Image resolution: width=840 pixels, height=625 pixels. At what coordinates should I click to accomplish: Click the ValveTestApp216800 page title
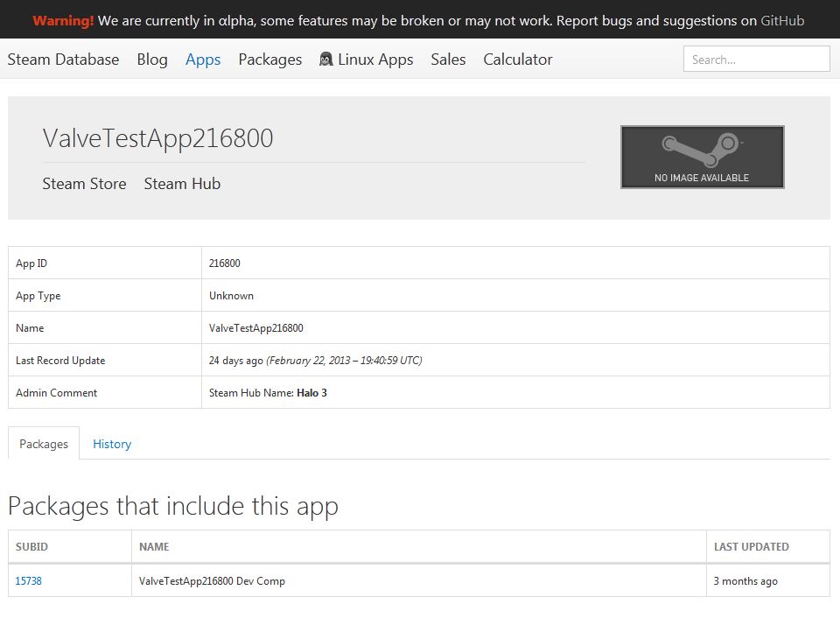[157, 138]
